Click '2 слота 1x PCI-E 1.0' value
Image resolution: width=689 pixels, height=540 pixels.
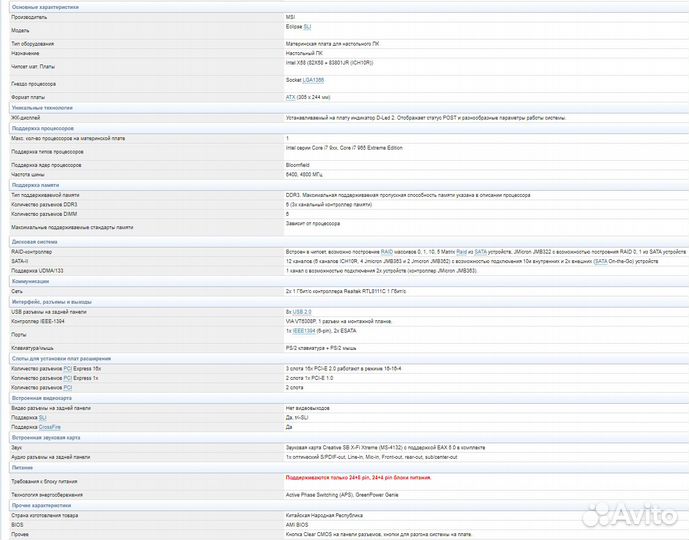tap(309, 378)
